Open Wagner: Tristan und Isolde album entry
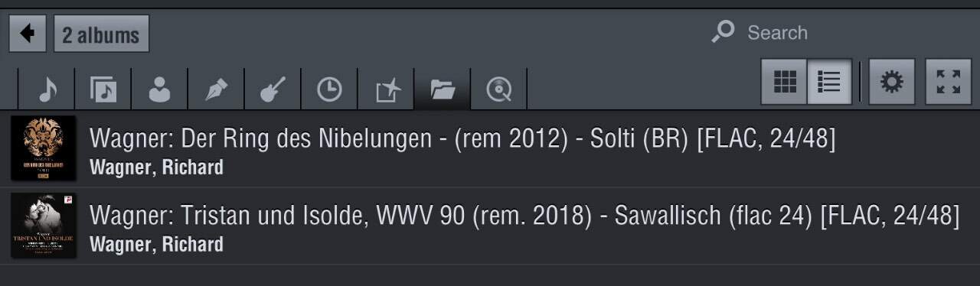 pyautogui.click(x=490, y=226)
